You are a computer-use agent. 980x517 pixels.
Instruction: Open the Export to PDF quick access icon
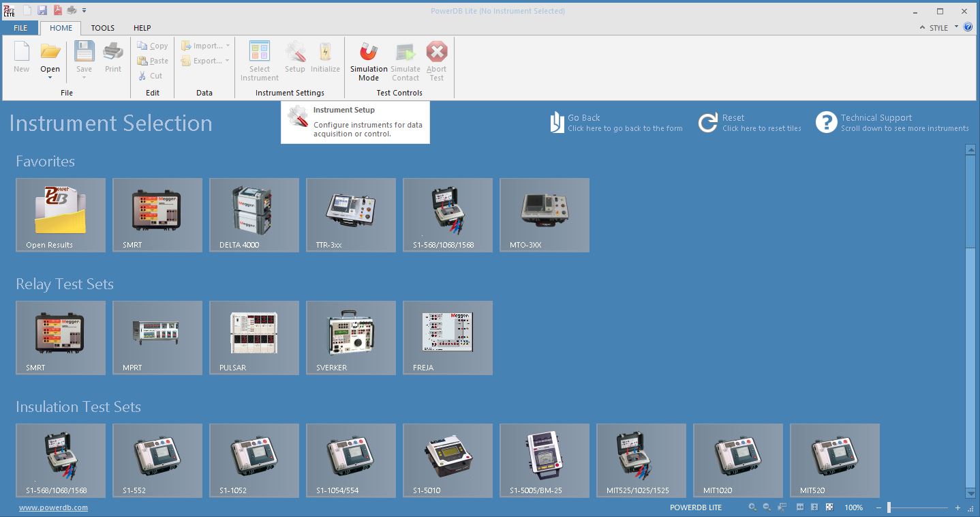point(58,10)
